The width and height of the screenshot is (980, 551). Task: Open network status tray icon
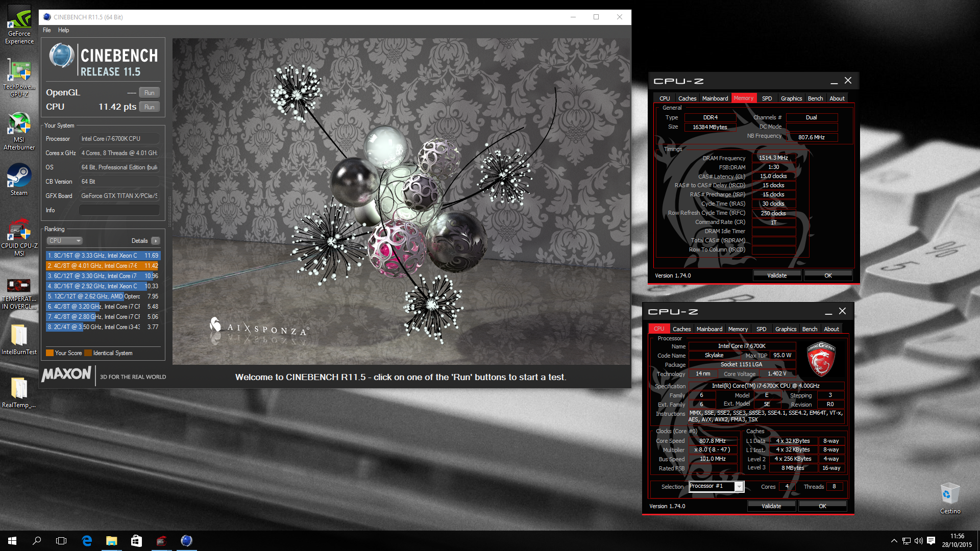pos(906,541)
